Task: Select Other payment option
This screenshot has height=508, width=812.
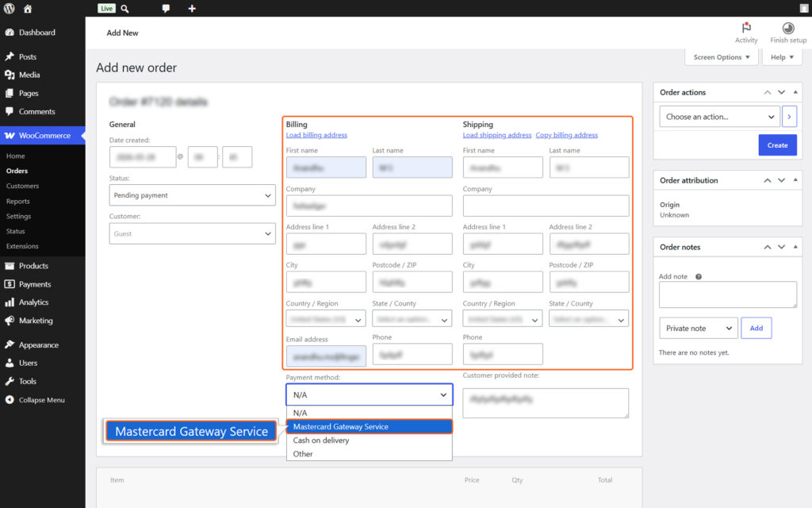Action: click(x=370, y=454)
